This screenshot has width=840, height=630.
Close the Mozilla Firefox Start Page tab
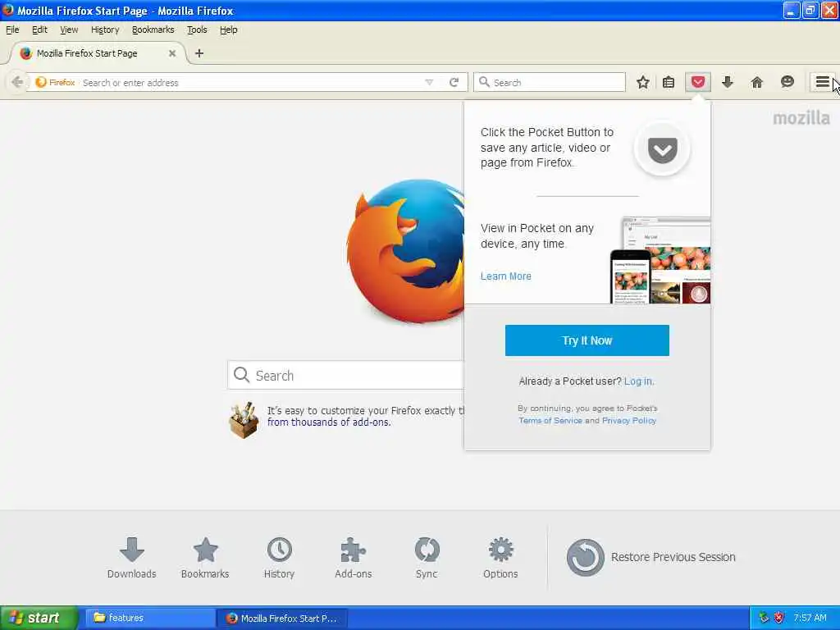pos(172,53)
